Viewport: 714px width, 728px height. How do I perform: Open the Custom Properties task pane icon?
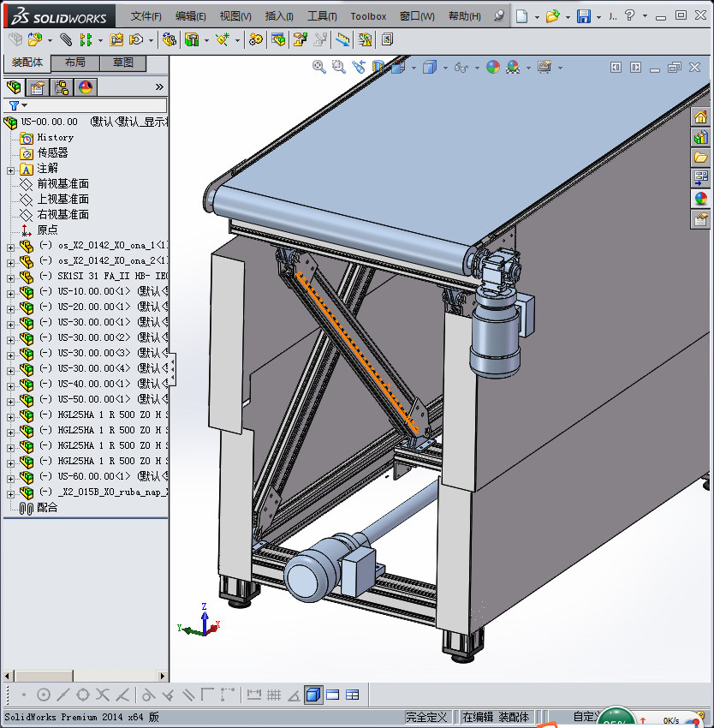(x=701, y=218)
